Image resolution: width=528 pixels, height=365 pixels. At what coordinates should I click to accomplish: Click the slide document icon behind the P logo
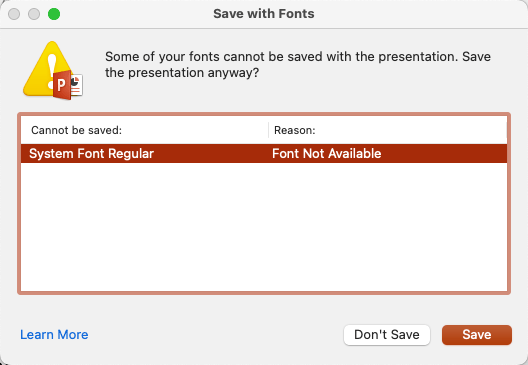click(x=76, y=85)
